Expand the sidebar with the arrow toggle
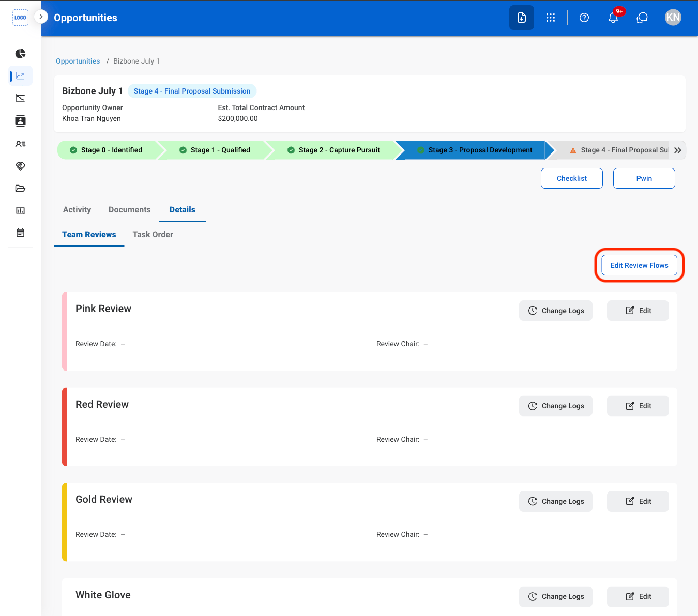Viewport: 698px width, 616px height. [41, 17]
